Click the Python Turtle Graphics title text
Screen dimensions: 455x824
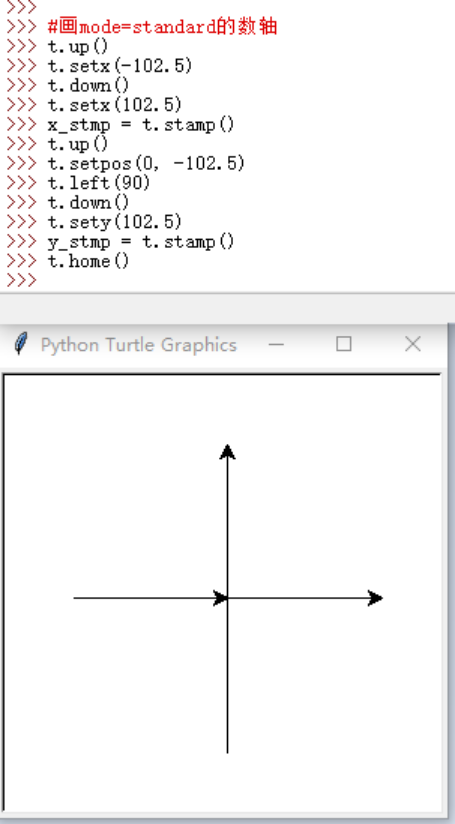tap(139, 345)
